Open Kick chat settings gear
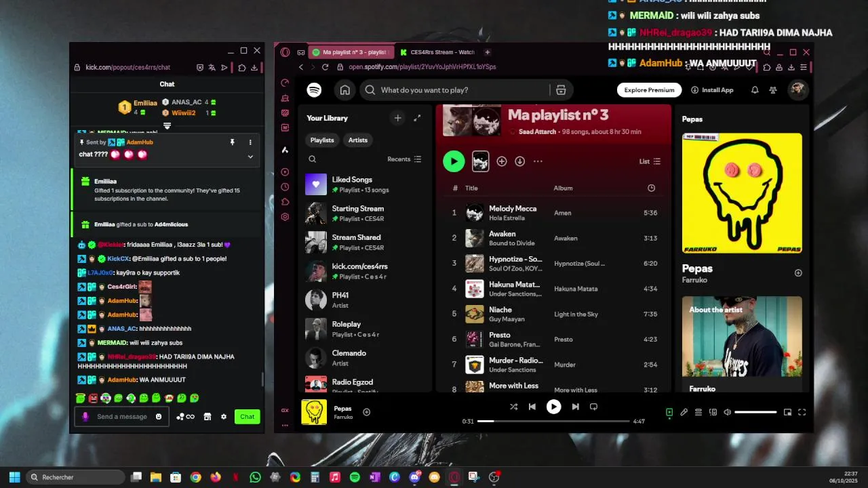Viewport: 868px width, 488px height. tap(224, 417)
